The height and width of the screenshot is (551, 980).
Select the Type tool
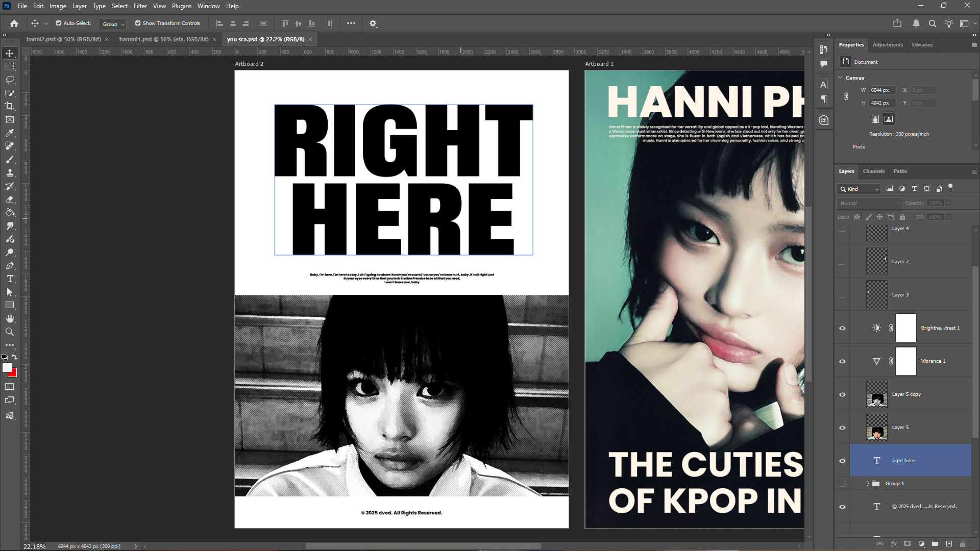coord(10,279)
